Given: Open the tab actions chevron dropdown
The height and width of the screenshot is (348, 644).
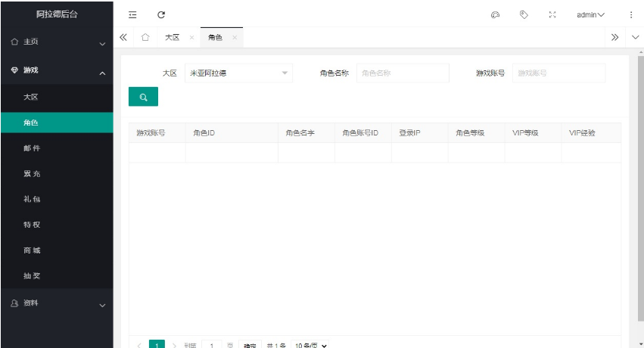Looking at the screenshot, I should [634, 37].
